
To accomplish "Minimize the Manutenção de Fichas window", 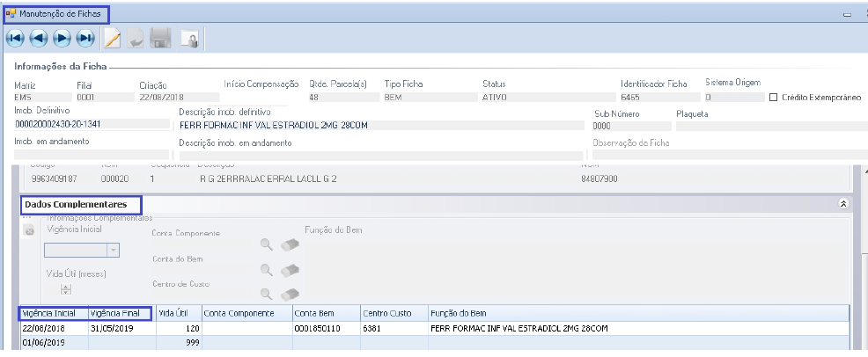I will 847,15.
